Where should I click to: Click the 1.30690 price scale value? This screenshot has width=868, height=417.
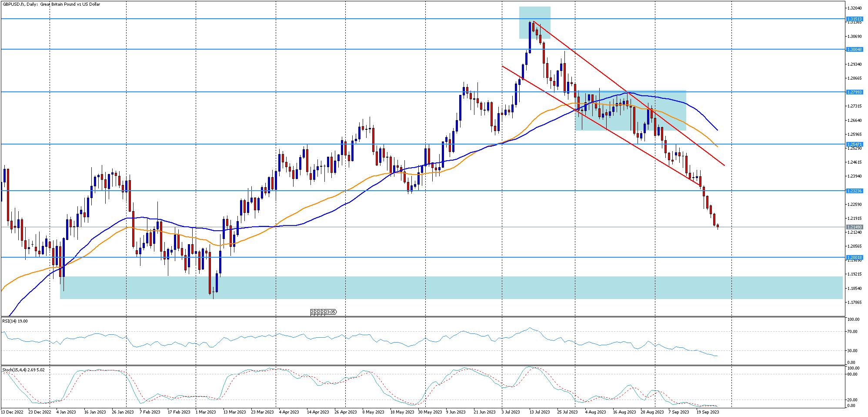tap(855, 37)
